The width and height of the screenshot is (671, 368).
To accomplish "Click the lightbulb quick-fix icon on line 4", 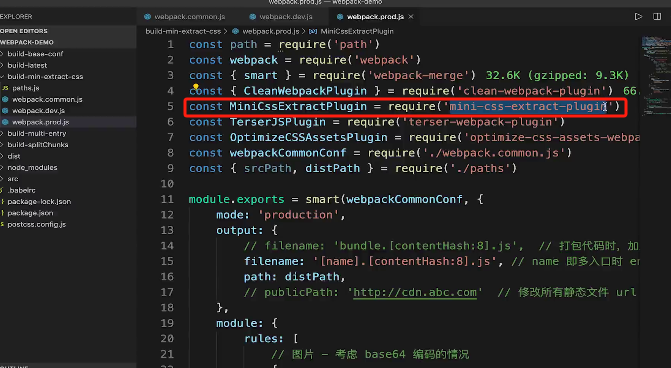I will (196, 86).
